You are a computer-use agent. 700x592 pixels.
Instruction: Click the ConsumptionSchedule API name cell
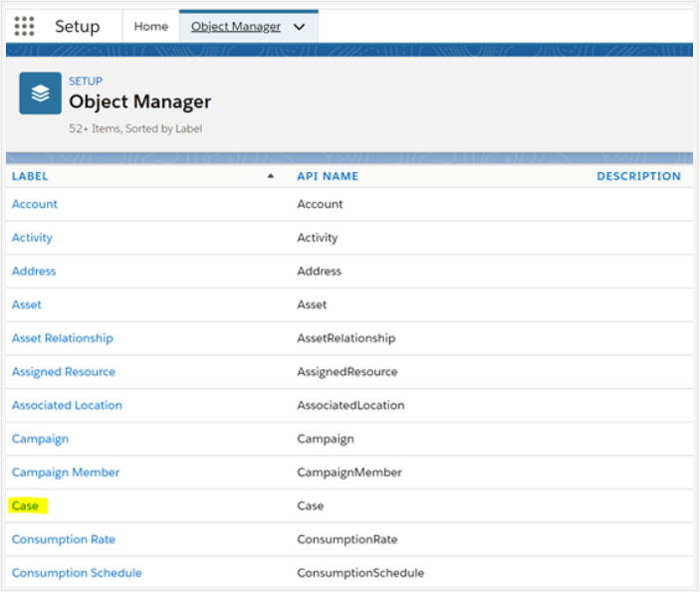[360, 573]
